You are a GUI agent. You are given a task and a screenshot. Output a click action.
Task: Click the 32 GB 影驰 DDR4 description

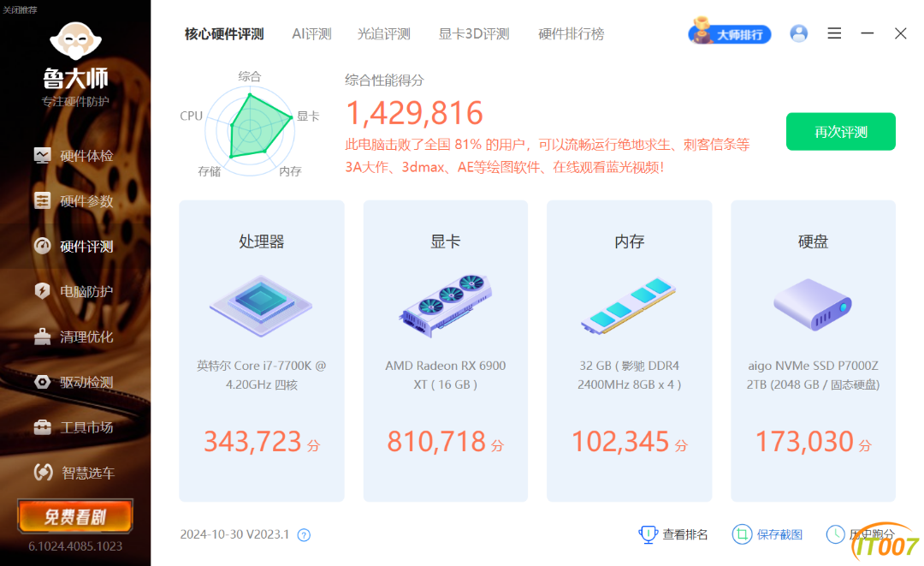tap(630, 375)
